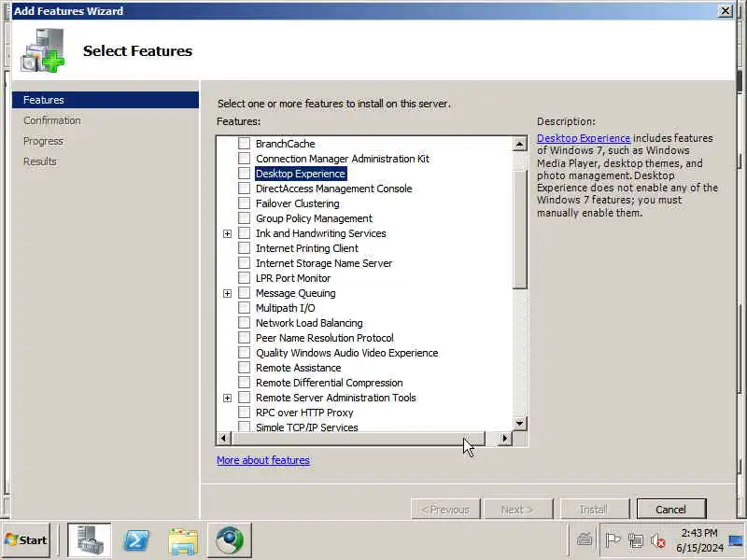
Task: Click the horizontal scroll left arrow
Action: [223, 438]
